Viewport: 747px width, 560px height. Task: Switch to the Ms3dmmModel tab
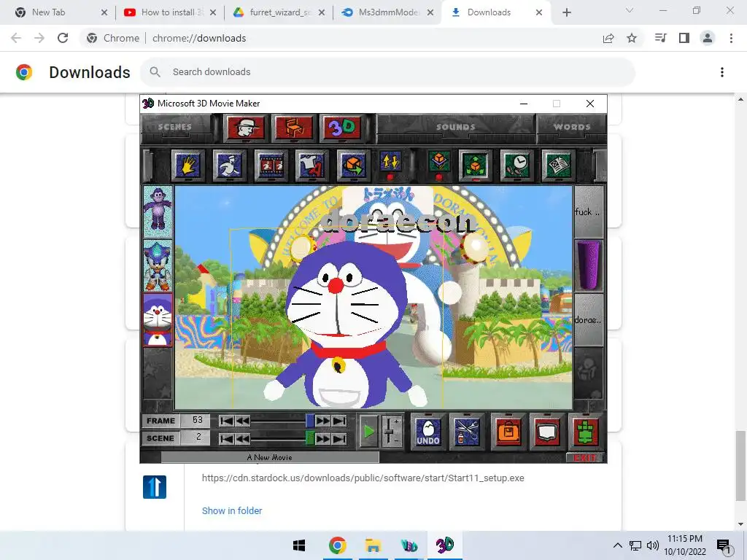tap(387, 12)
